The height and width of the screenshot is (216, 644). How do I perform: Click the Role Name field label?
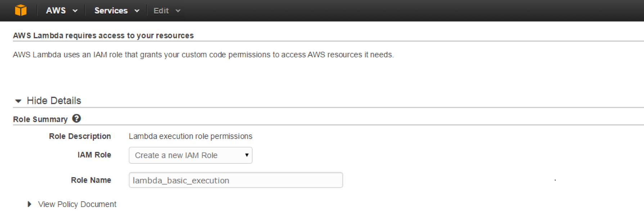tap(91, 180)
